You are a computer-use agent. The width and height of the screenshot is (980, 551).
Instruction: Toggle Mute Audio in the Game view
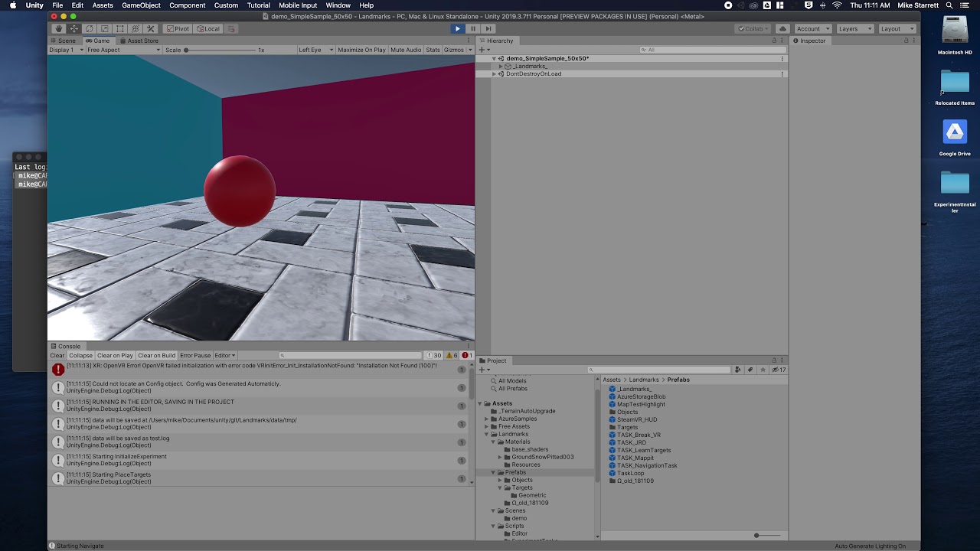(x=406, y=50)
